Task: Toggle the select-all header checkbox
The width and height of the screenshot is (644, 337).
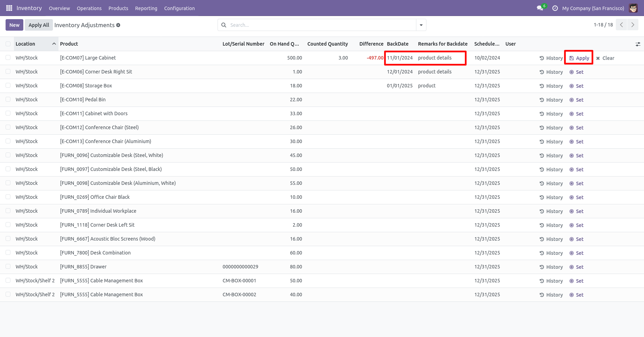Action: (8, 44)
